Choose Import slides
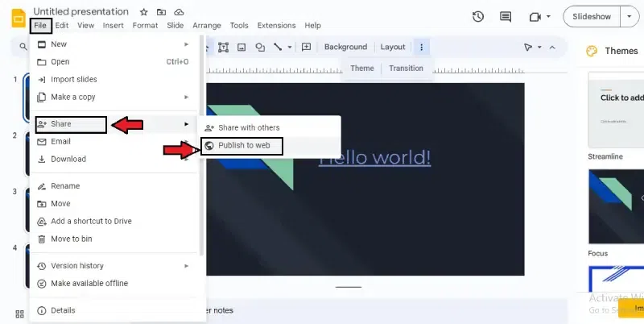The image size is (644, 324). coord(114,79)
